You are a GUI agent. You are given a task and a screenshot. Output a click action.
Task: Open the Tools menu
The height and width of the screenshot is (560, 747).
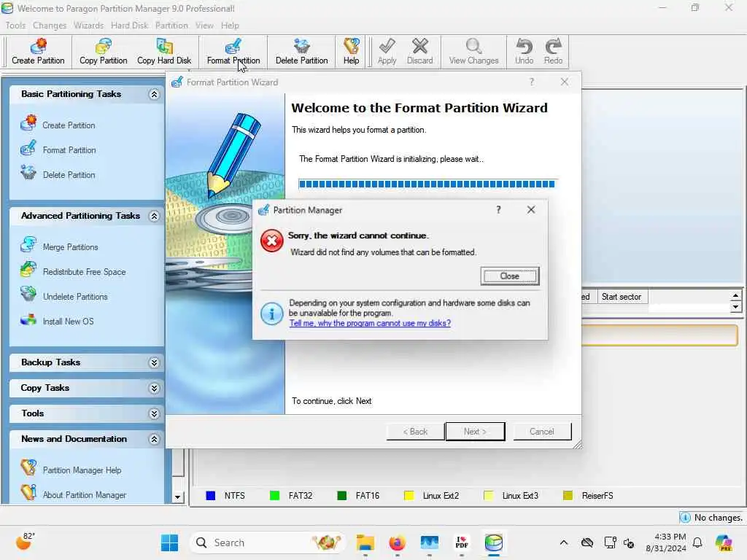coord(15,26)
